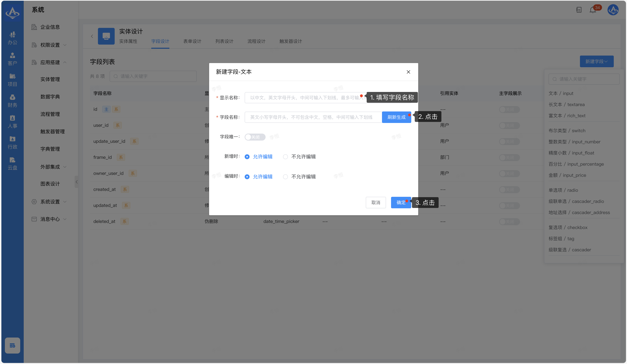Select 不允许编辑 for 新增时

[x=285, y=157]
